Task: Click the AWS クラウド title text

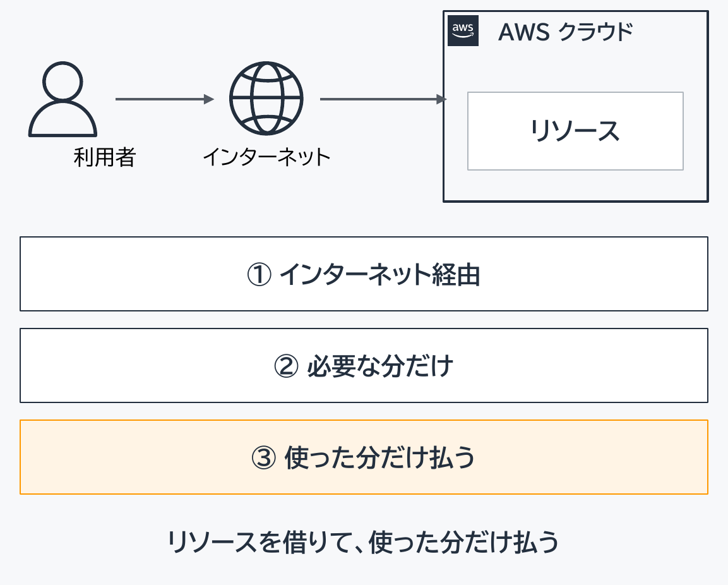Action: [566, 32]
